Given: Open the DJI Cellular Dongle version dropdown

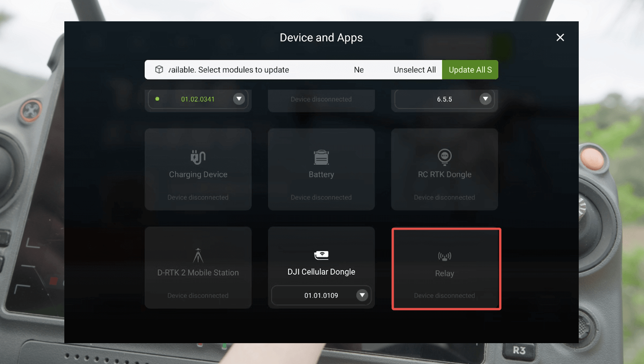Looking at the screenshot, I should tap(362, 295).
